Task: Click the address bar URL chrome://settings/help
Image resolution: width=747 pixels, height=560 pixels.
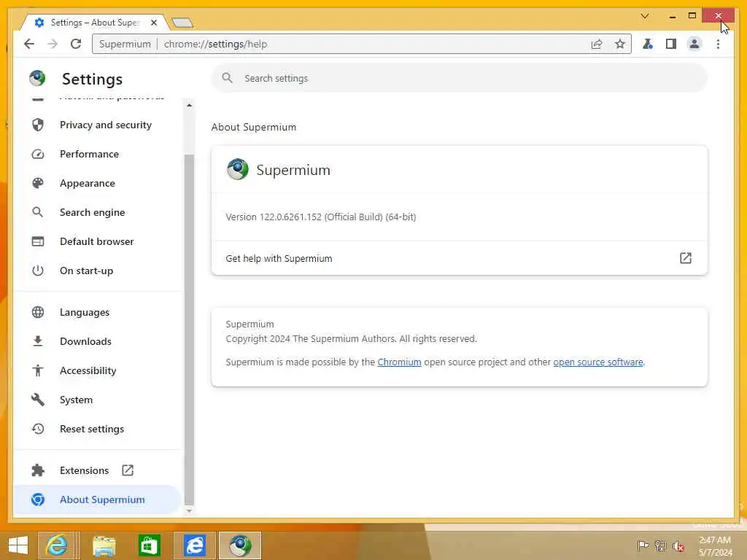Action: 215,44
